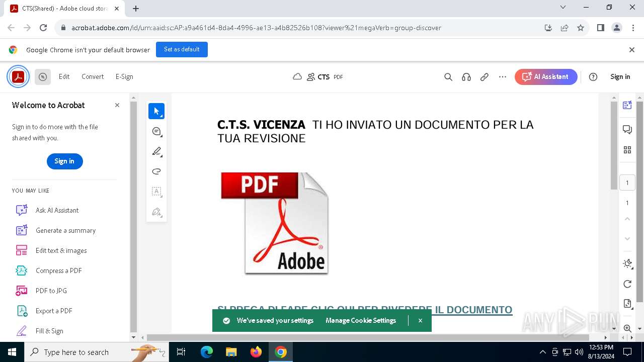The width and height of the screenshot is (644, 362).
Task: Launch Microsoft Edge from taskbar
Action: coord(207,352)
